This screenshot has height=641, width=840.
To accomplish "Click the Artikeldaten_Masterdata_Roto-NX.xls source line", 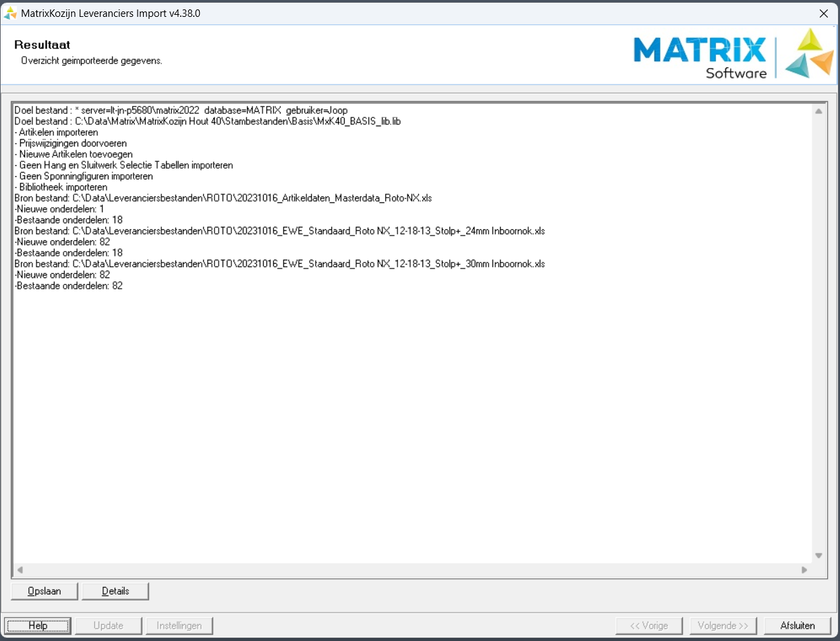I will tap(223, 198).
